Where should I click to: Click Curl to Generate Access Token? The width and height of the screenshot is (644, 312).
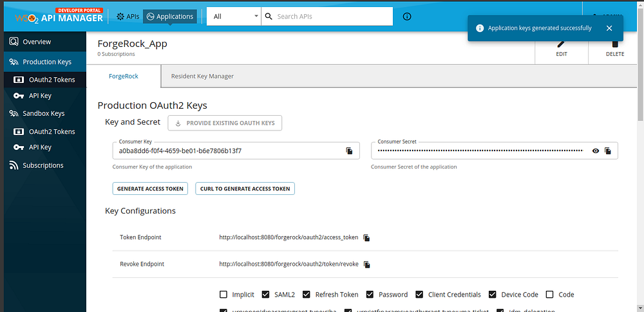pos(245,189)
